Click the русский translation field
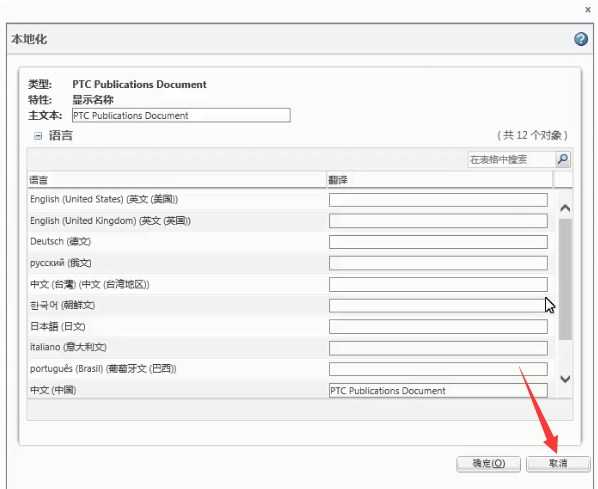The image size is (598, 489). click(x=438, y=263)
